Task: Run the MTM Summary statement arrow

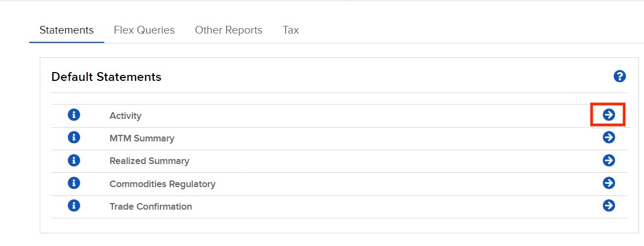Action: (x=609, y=138)
